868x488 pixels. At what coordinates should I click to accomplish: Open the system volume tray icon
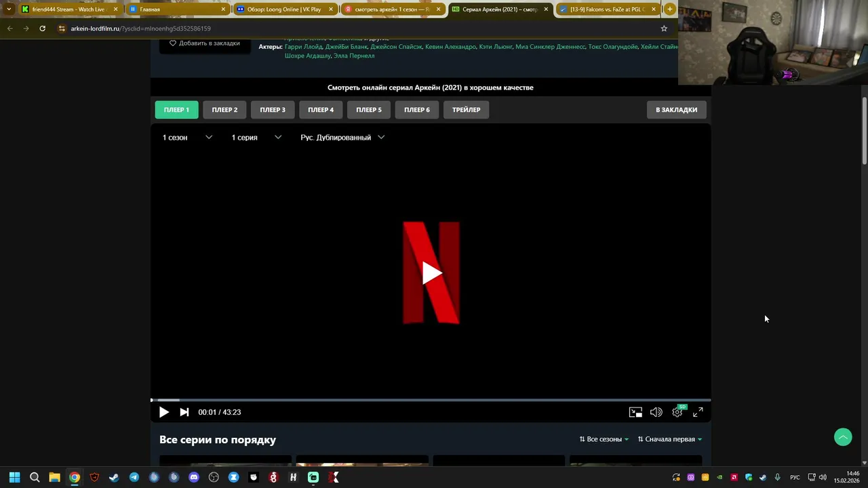pos(823,477)
